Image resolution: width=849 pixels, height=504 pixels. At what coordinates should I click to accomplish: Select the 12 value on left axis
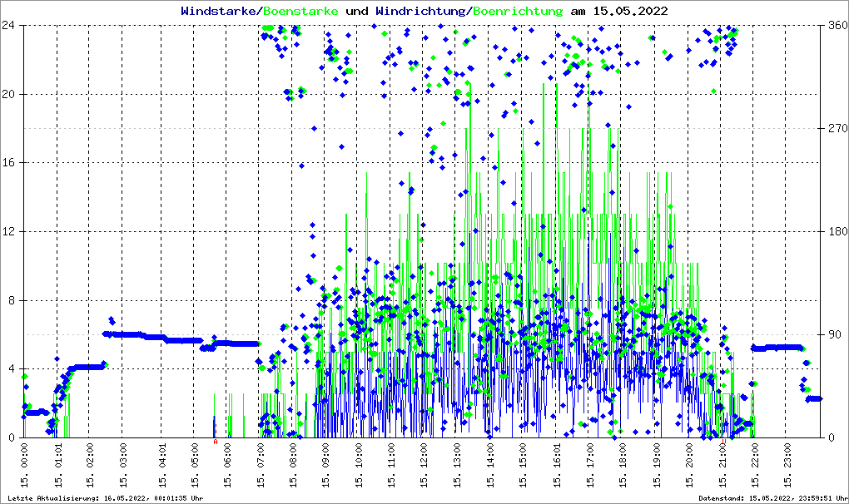[10, 231]
